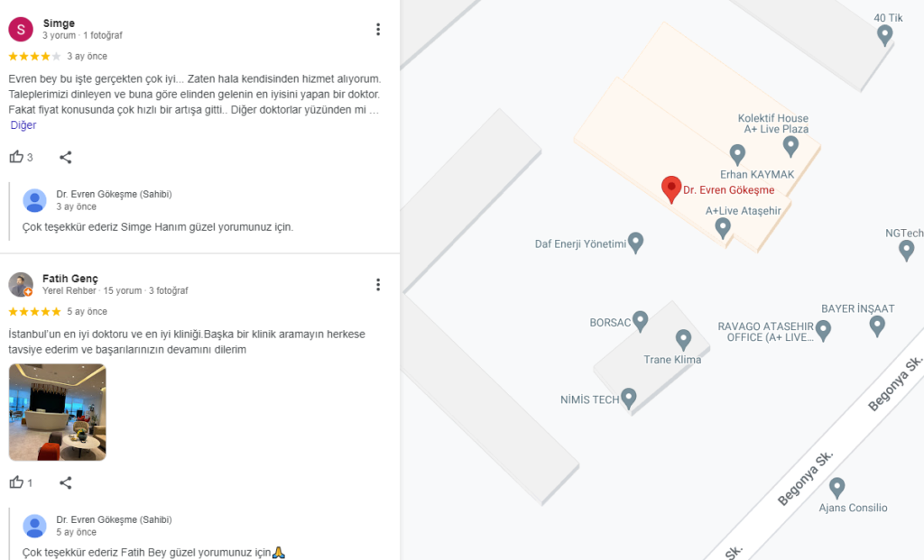
Task: Expand Simge's review with the Diğer link
Action: click(x=23, y=124)
